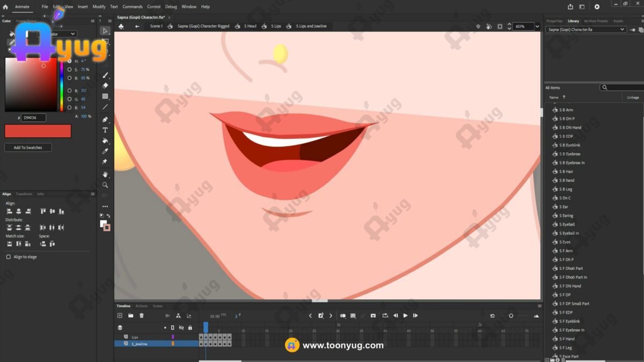The height and width of the screenshot is (362, 644).
Task: Select the Text tool
Action: click(105, 130)
